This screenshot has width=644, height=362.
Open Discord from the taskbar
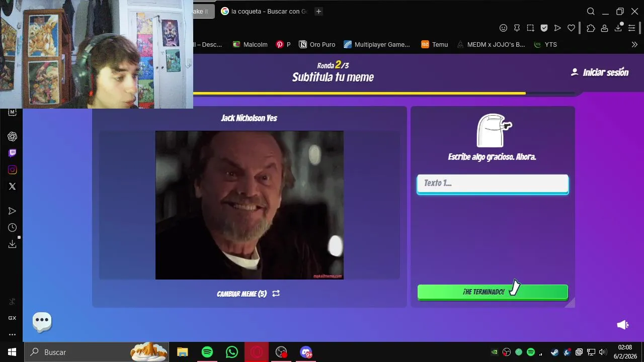pos(306,352)
